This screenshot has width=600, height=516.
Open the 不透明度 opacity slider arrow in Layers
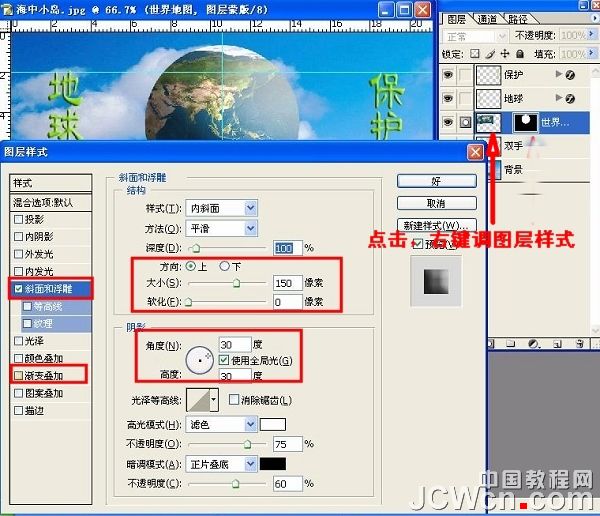(592, 34)
